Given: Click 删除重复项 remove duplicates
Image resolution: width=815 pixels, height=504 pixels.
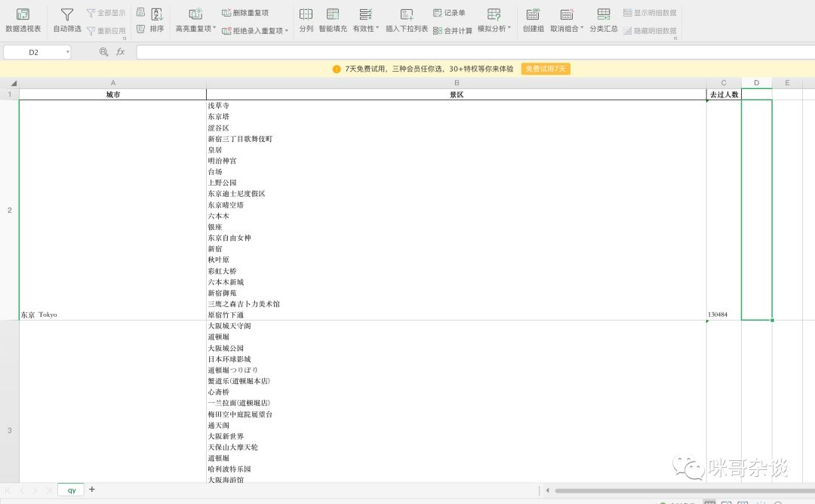Looking at the screenshot, I should point(245,13).
